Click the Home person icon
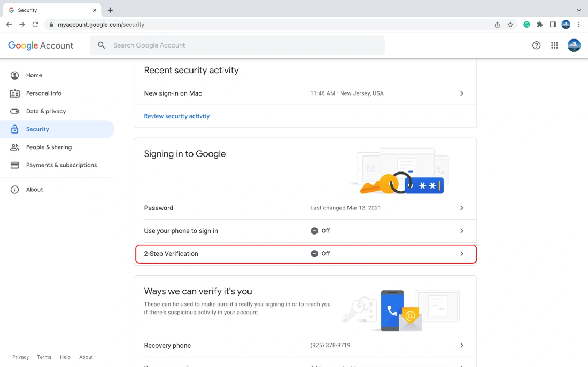Viewport: 588px width, 367px height. 14,75
